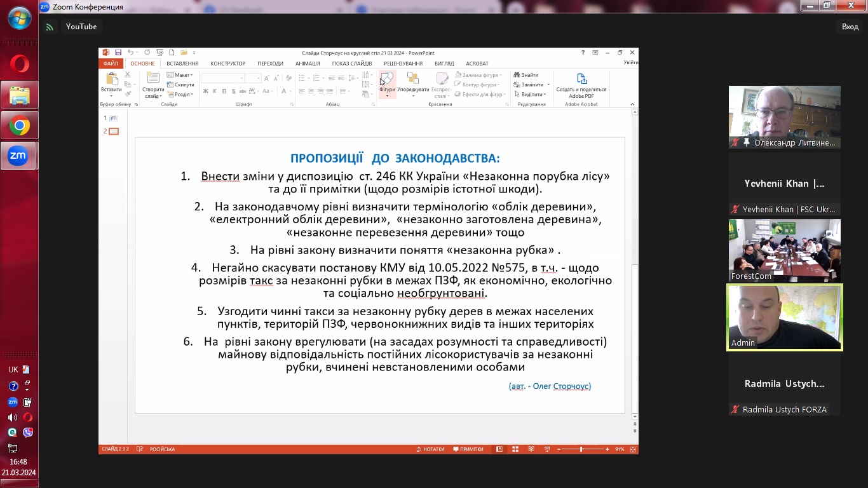868x488 pixels.
Task: Open the Chrome browser taskbar icon
Action: coord(19,126)
